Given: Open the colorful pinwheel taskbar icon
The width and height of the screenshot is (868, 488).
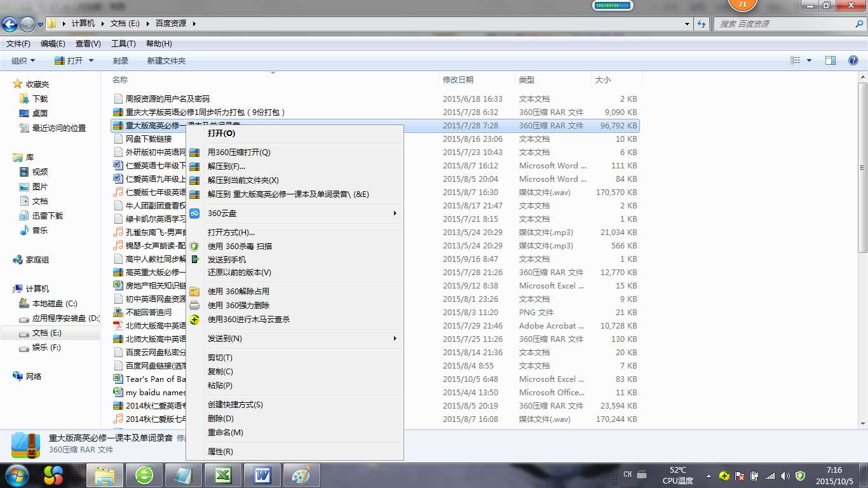Looking at the screenshot, I should pos(53,475).
